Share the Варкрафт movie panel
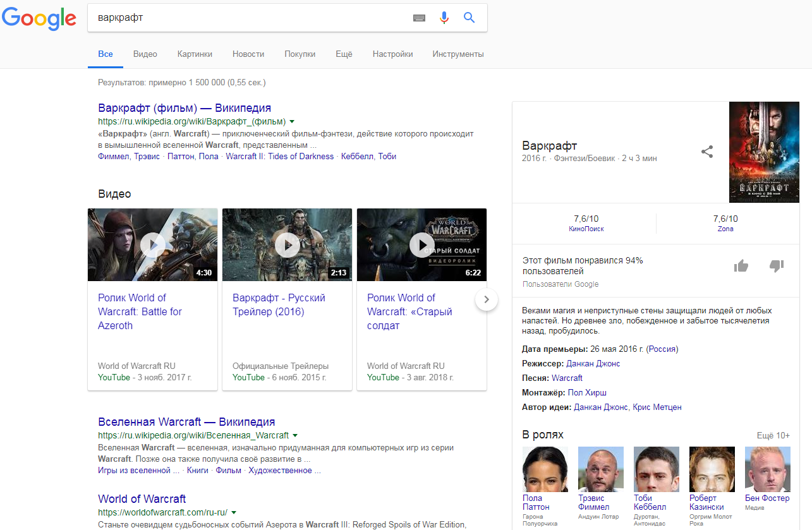Screen dimensions: 812x530 [707, 152]
